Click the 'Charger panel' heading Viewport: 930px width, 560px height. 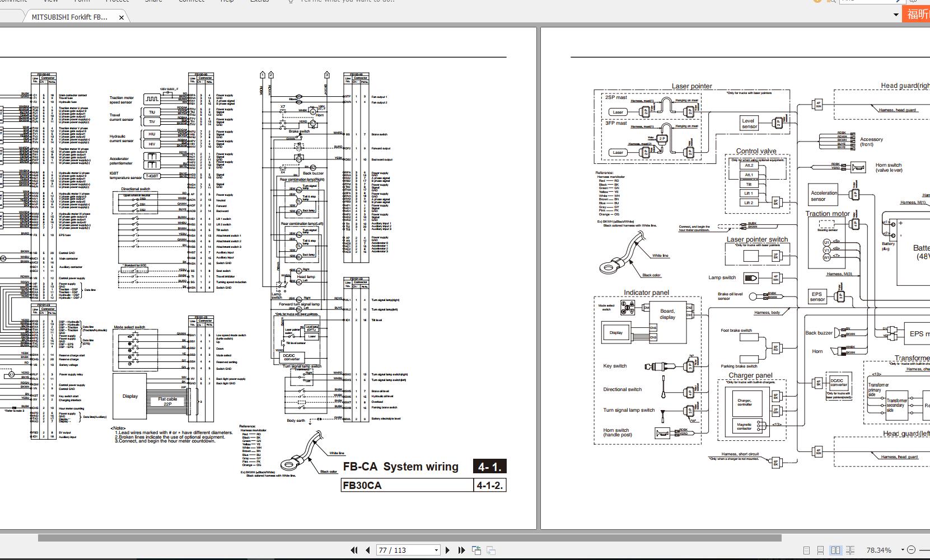pos(750,375)
